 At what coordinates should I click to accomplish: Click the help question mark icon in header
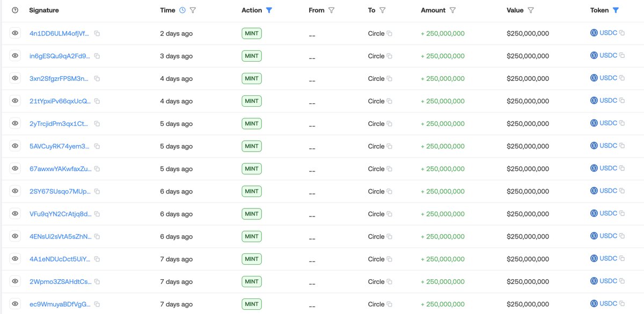tap(14, 10)
